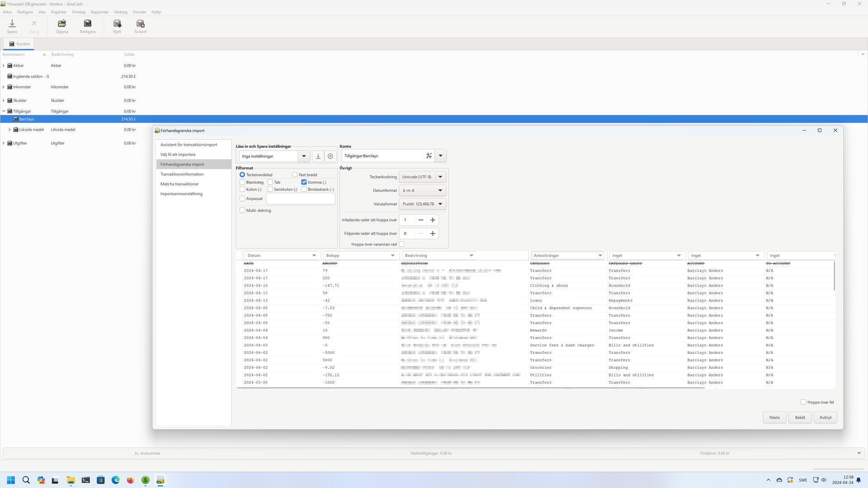Disable the Komma (,) separator checkbox
The image size is (868, 488).
(304, 182)
